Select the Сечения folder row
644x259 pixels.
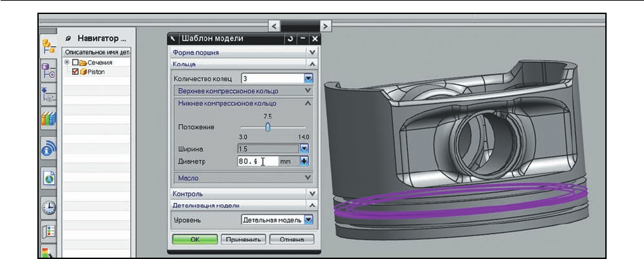(96, 63)
